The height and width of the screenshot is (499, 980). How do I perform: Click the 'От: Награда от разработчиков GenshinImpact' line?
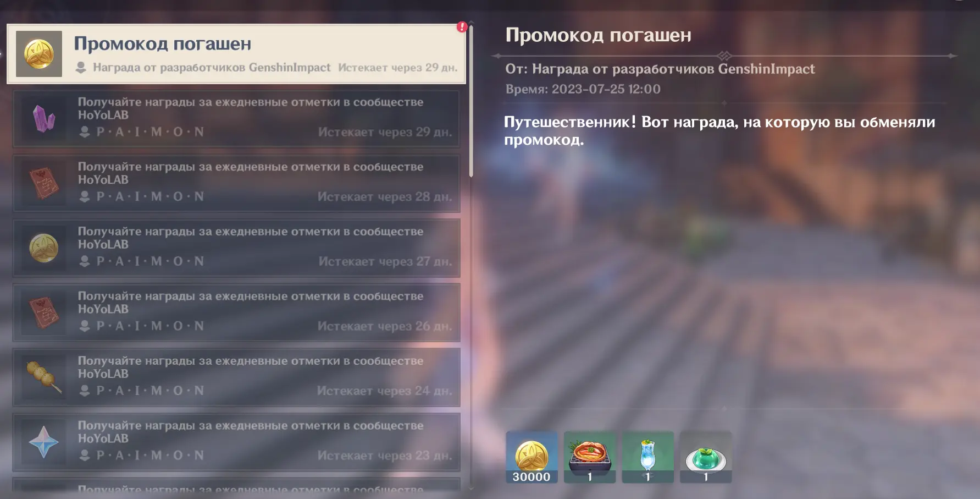pyautogui.click(x=660, y=69)
